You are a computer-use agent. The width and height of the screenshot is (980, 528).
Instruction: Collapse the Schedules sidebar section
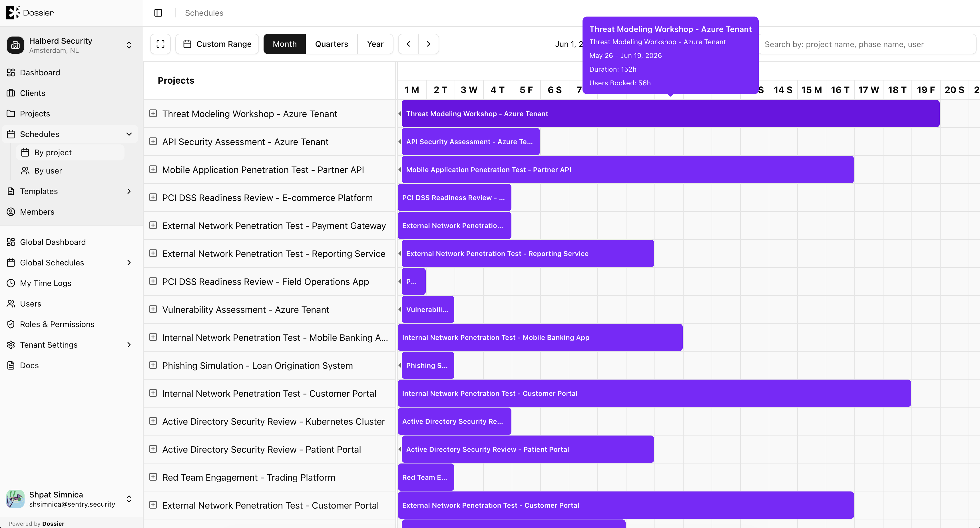click(x=129, y=134)
